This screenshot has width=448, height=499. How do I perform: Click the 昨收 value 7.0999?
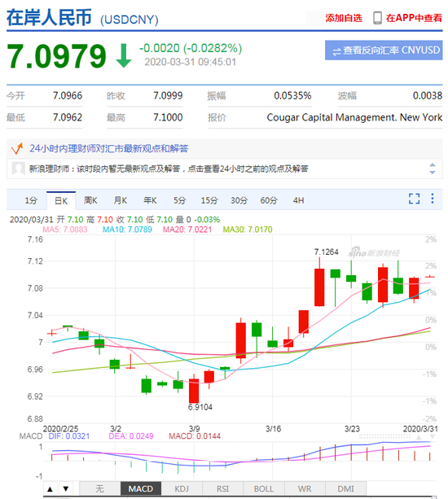[168, 95]
